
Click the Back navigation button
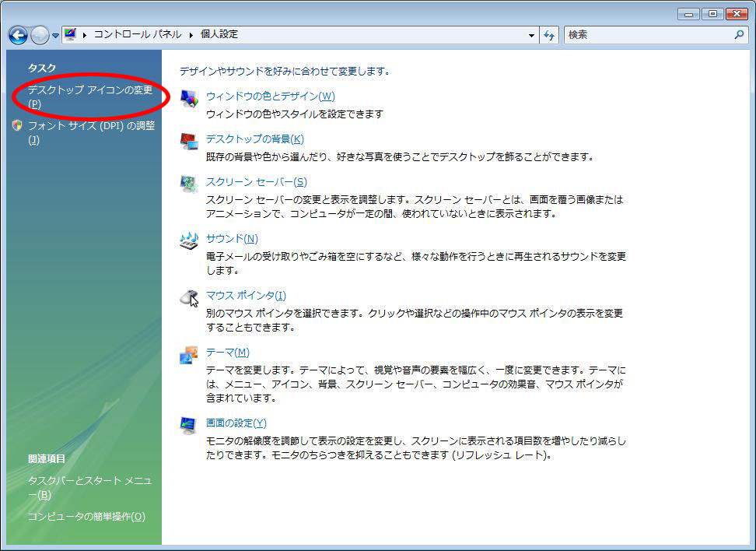pyautogui.click(x=19, y=35)
